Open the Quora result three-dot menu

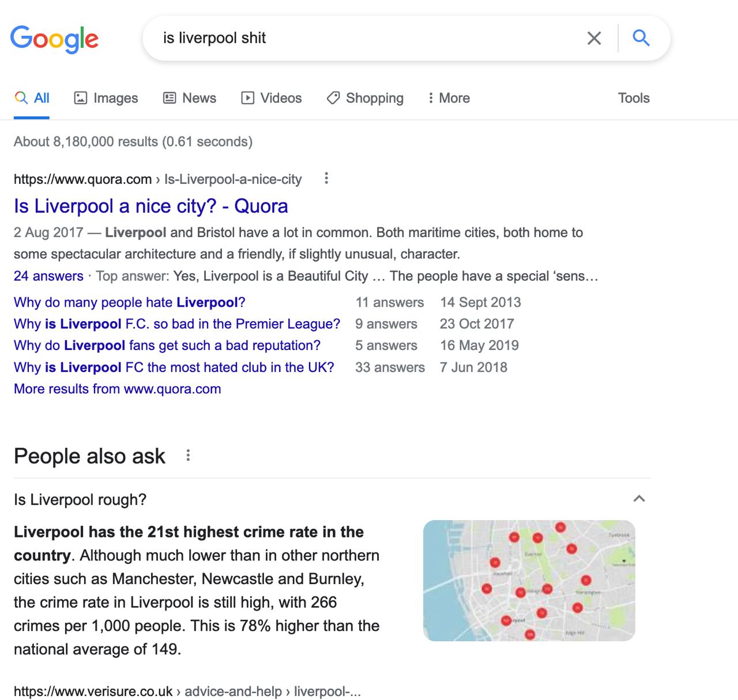point(326,179)
